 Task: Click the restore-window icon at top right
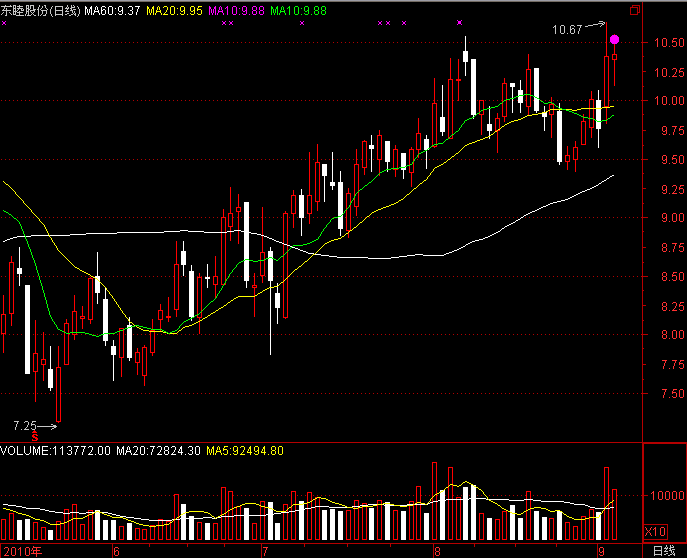click(x=635, y=10)
